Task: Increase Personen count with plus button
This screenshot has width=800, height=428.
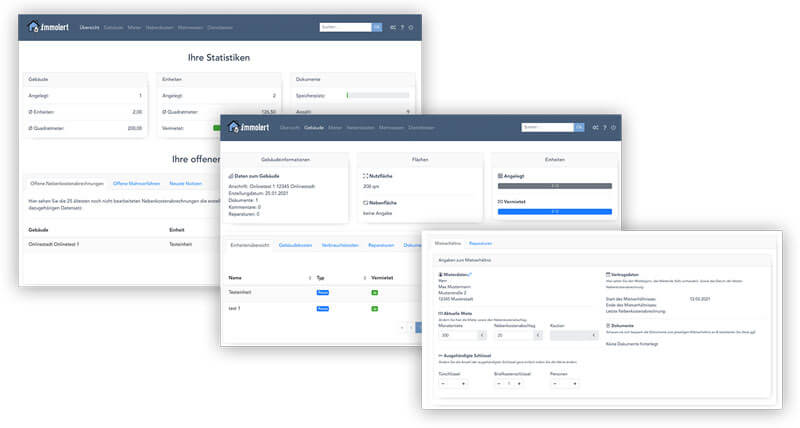Action: (x=576, y=383)
